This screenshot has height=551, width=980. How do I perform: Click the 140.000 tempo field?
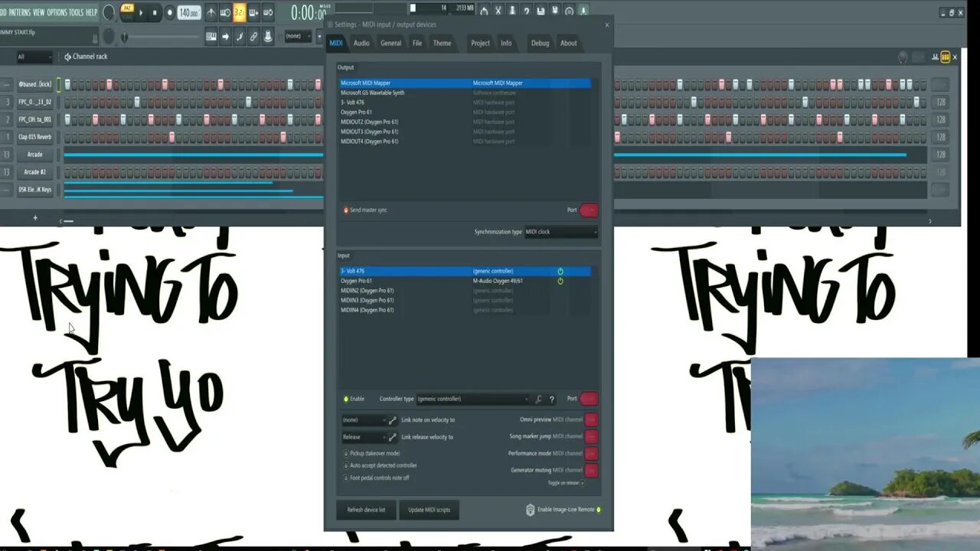click(189, 12)
